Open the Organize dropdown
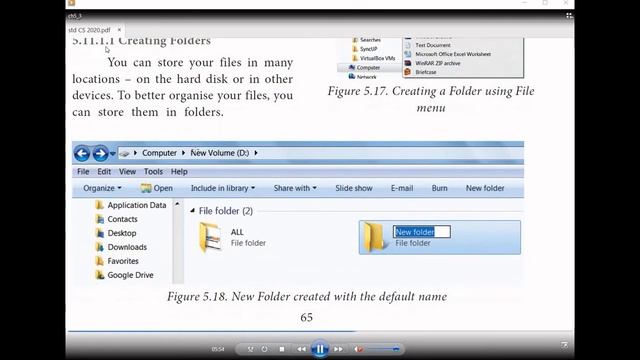 point(102,188)
